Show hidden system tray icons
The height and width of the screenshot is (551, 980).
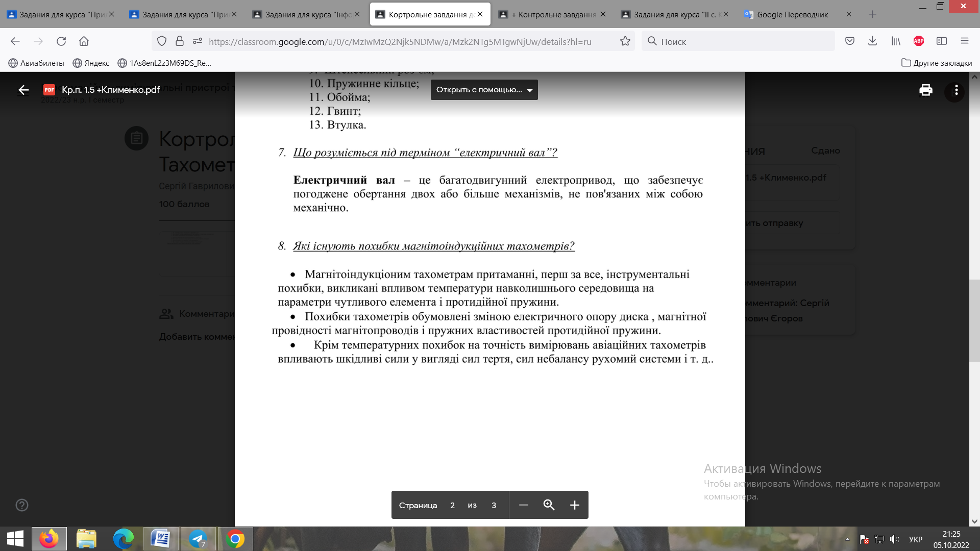coord(847,539)
